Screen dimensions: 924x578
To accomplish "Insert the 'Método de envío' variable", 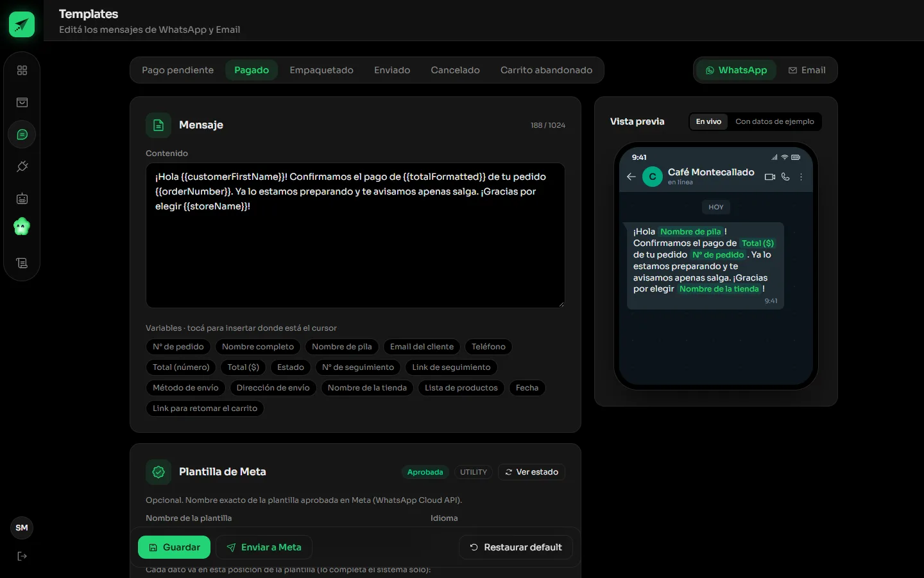I will point(185,388).
